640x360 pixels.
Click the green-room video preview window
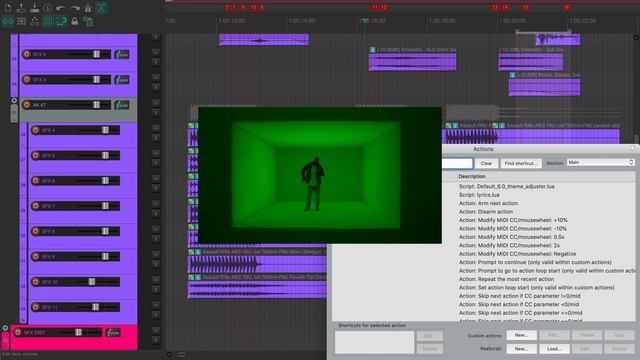tap(320, 175)
